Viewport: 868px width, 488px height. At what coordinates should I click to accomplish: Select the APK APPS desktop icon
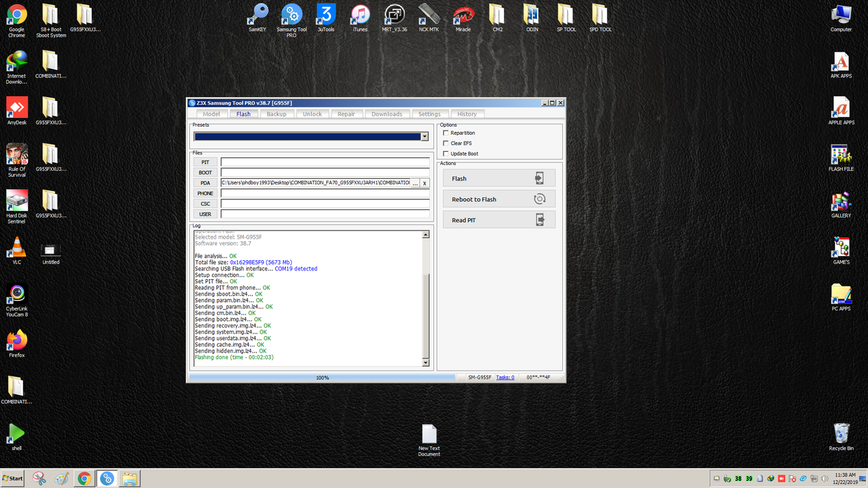coord(841,65)
